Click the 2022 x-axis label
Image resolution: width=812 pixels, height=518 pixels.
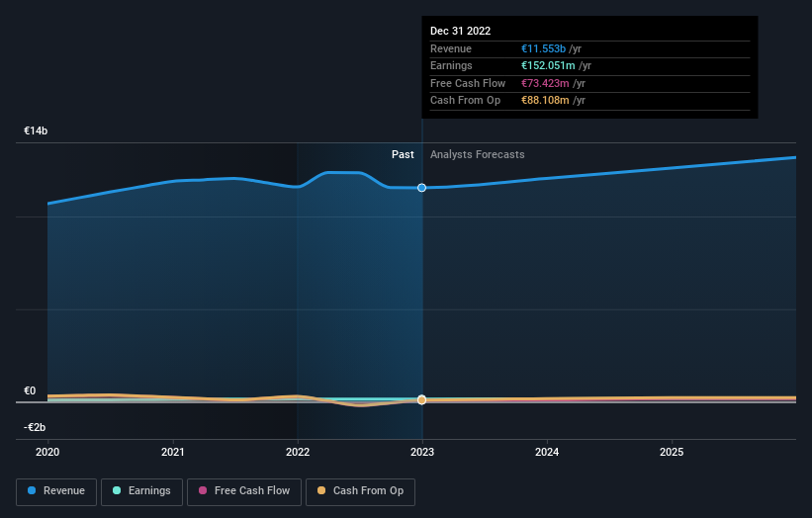[298, 453]
